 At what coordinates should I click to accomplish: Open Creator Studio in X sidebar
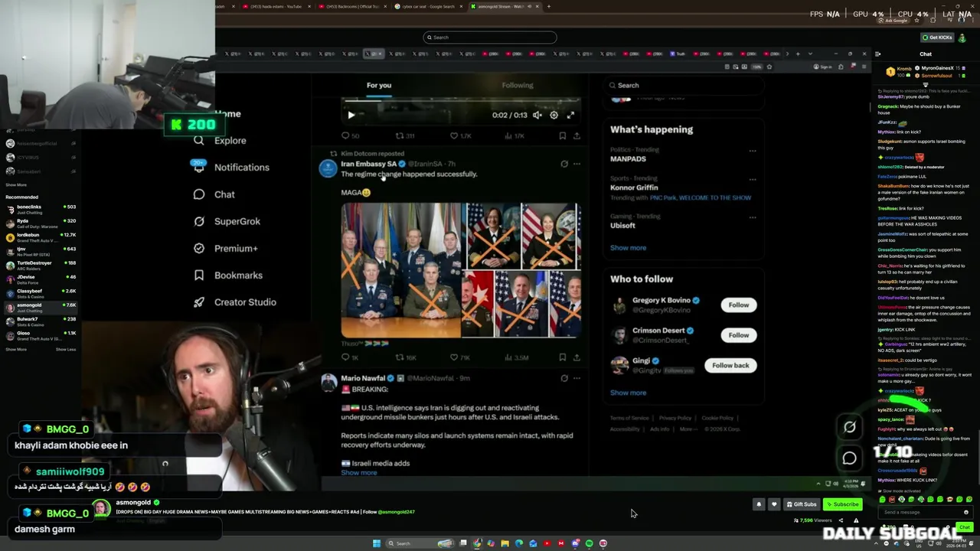point(235,302)
